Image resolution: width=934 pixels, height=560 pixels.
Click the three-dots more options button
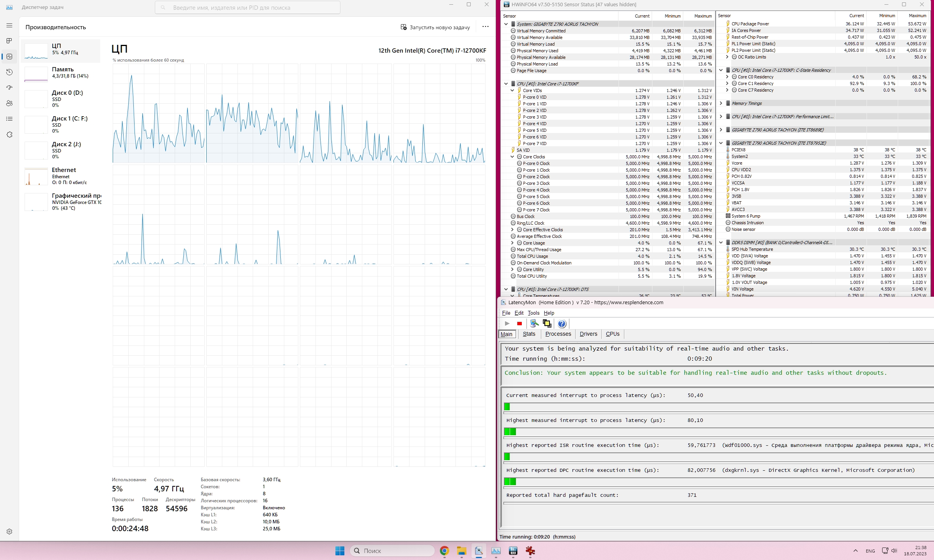pos(485,27)
